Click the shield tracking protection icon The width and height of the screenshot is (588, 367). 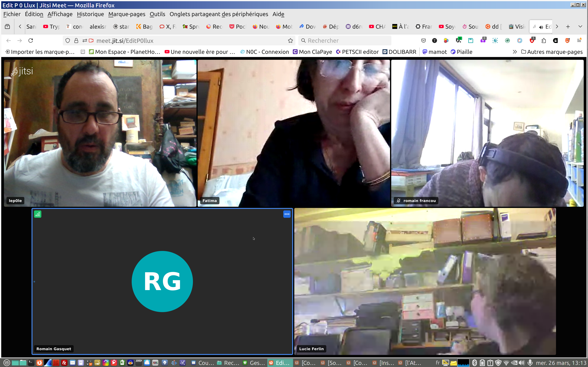pos(68,41)
